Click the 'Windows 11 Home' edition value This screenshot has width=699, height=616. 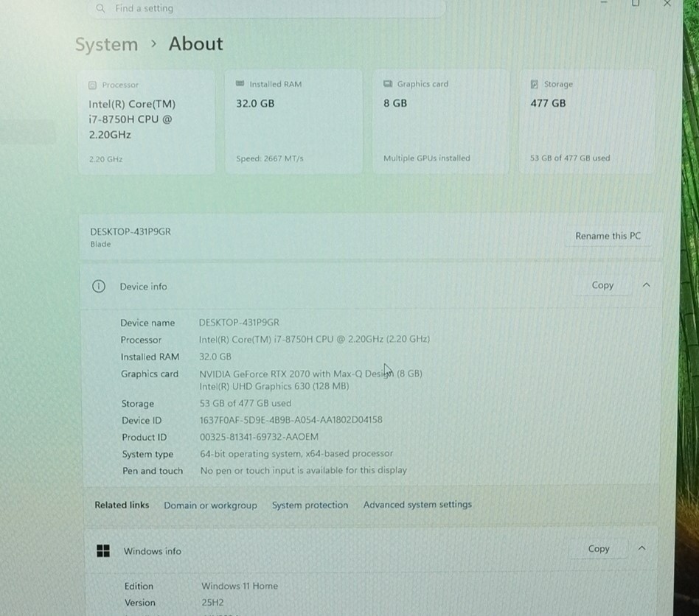point(240,586)
